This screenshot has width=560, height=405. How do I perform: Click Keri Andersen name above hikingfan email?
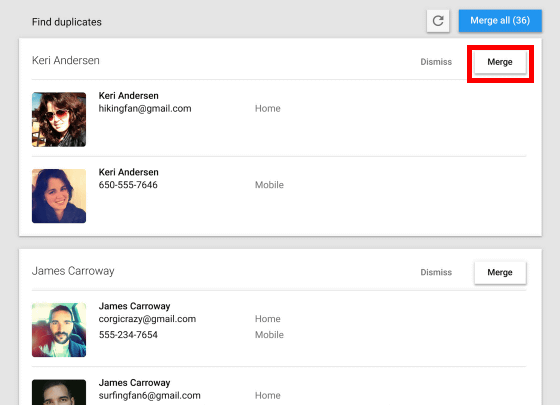pyautogui.click(x=129, y=96)
